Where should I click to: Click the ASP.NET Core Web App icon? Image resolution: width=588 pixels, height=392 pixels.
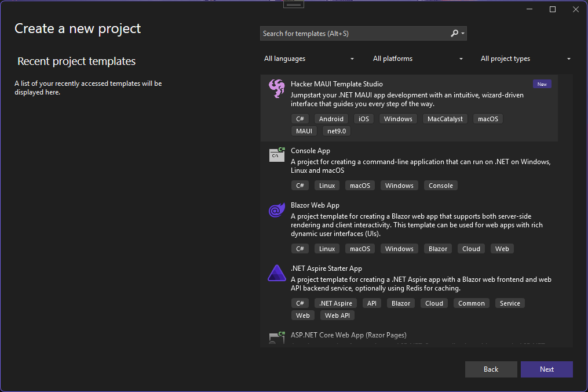277,338
